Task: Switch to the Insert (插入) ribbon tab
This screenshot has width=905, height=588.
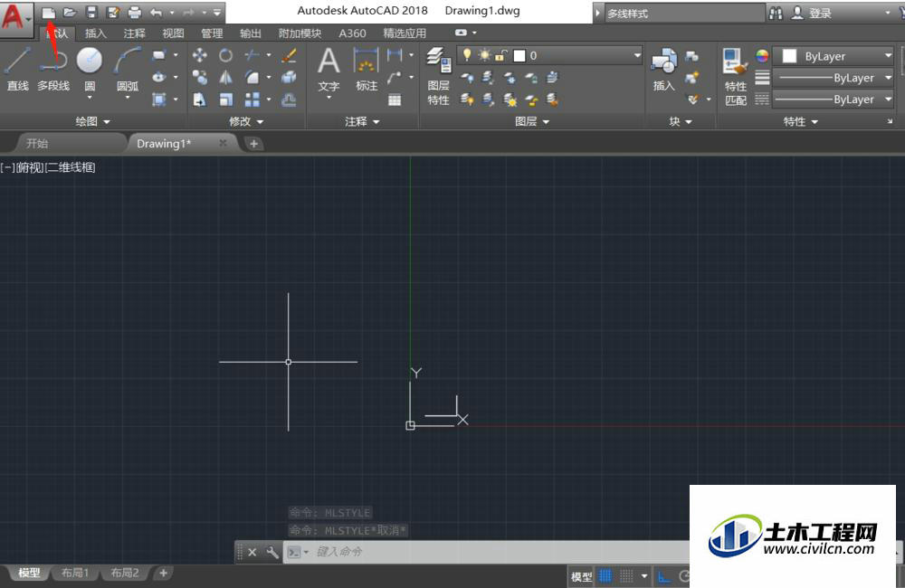Action: pyautogui.click(x=96, y=33)
